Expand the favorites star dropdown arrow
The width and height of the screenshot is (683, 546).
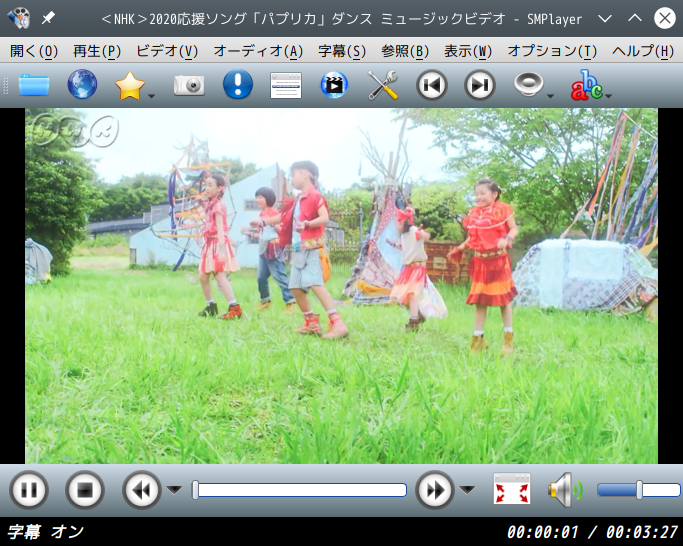point(151,96)
